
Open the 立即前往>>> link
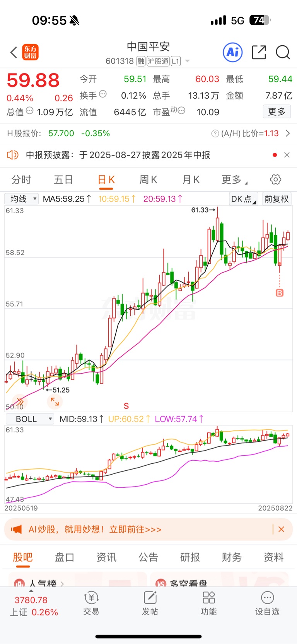pyautogui.click(x=135, y=530)
